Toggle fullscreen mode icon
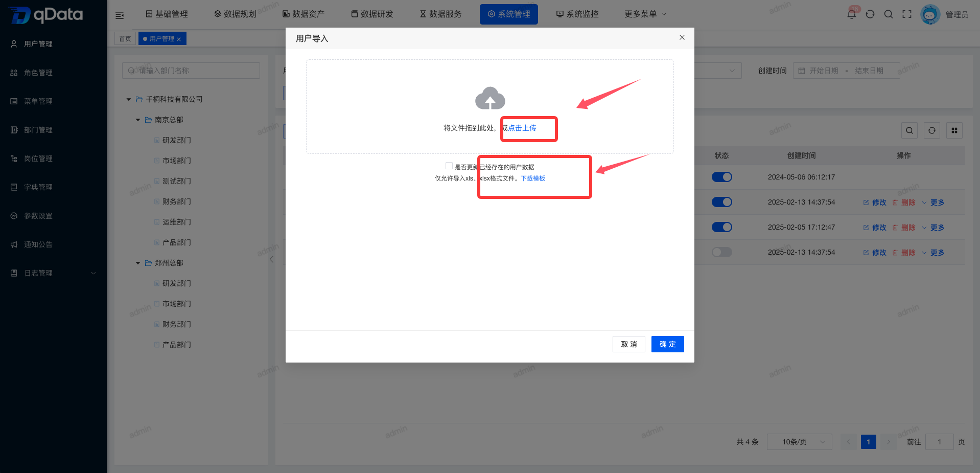This screenshot has width=980, height=473. [907, 14]
